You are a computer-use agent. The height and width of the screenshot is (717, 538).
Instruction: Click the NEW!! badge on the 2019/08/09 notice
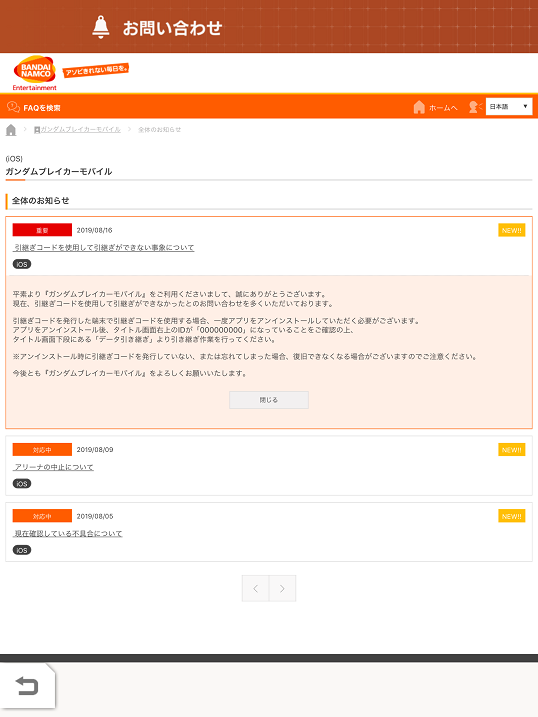pos(511,450)
